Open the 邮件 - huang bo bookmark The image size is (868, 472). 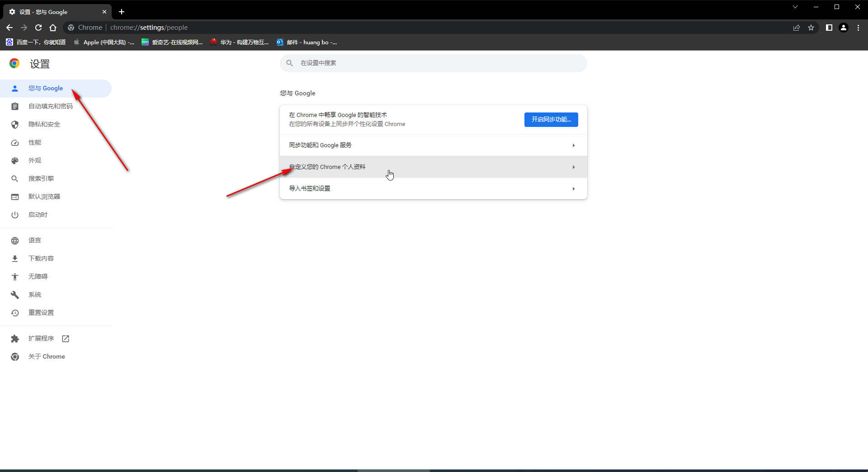coord(307,42)
